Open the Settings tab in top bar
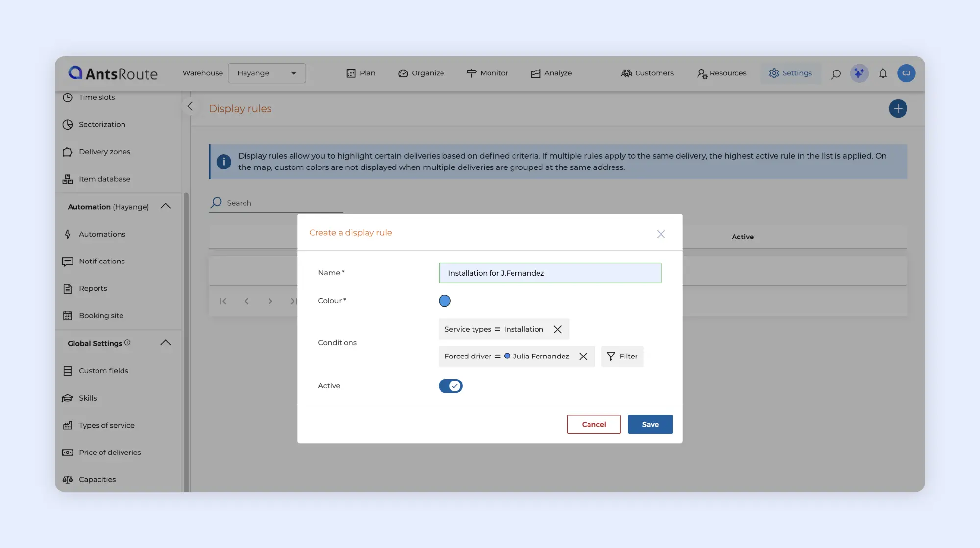 (x=790, y=73)
